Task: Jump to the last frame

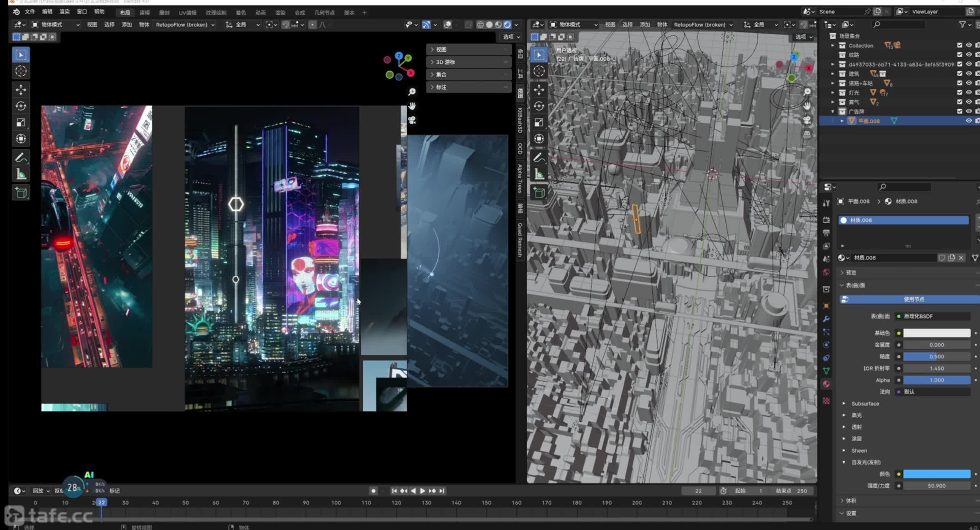Action: 442,491
